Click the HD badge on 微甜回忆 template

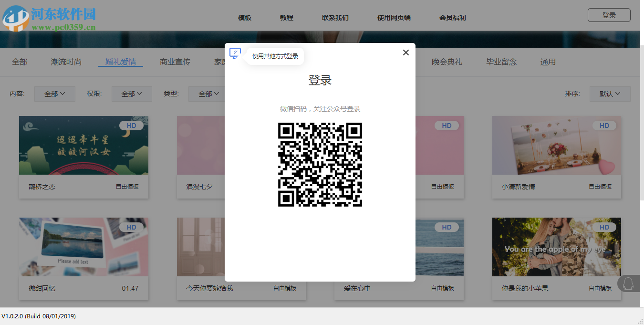click(131, 227)
